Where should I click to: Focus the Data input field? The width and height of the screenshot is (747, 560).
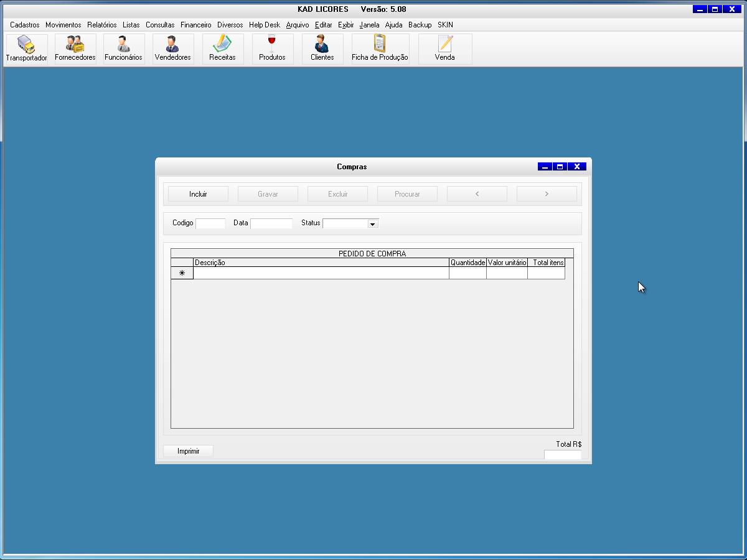coord(271,223)
